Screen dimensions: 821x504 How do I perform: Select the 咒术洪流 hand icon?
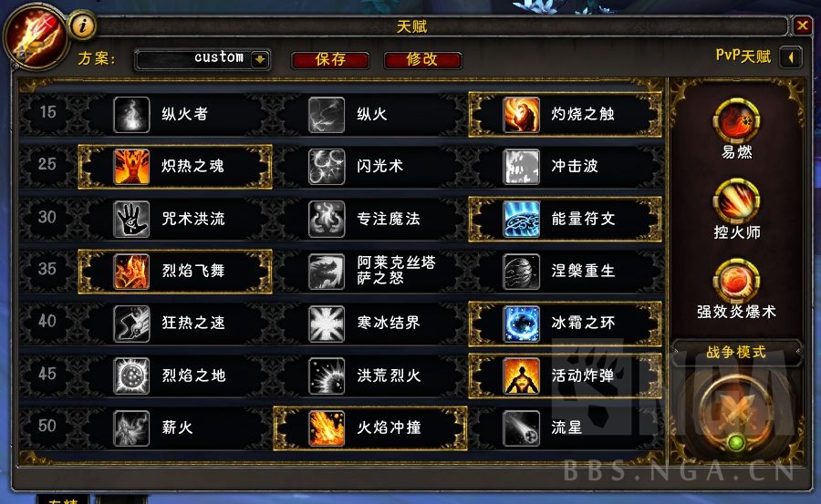pos(131,219)
